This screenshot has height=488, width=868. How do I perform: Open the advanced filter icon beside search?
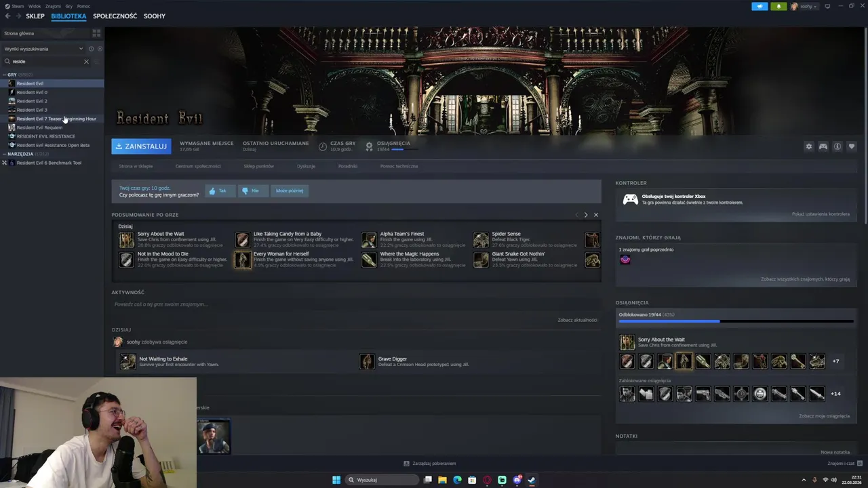click(x=97, y=62)
